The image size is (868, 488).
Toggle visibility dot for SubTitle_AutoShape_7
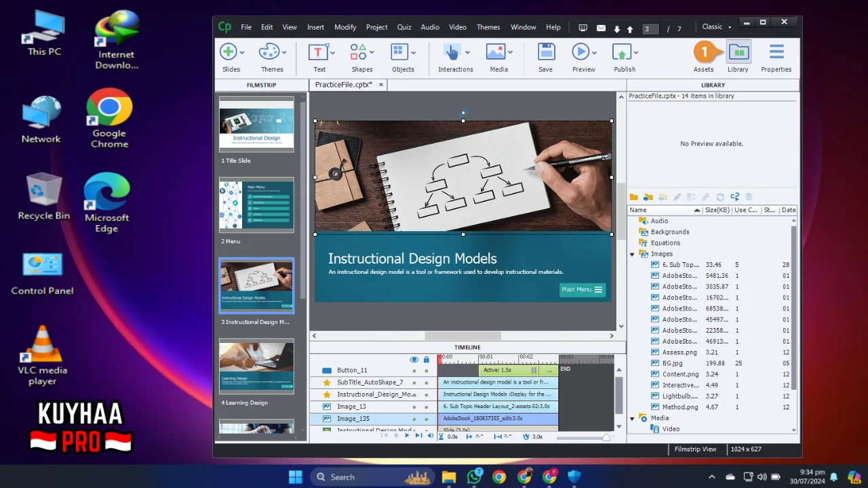tap(414, 382)
